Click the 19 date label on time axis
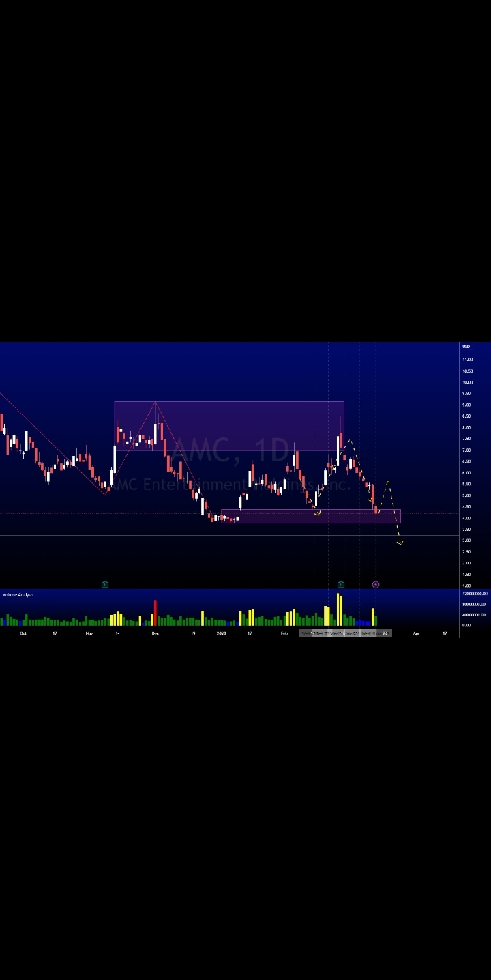 (x=193, y=633)
